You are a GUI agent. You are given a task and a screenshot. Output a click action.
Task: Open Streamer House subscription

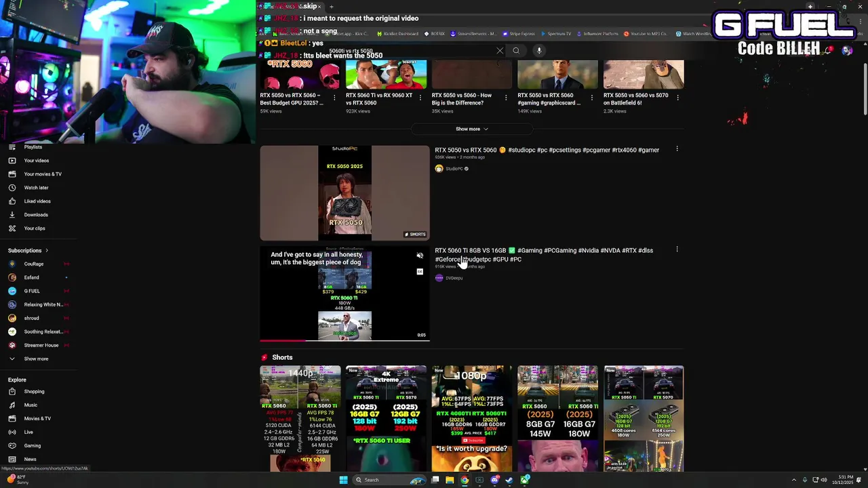tap(41, 345)
